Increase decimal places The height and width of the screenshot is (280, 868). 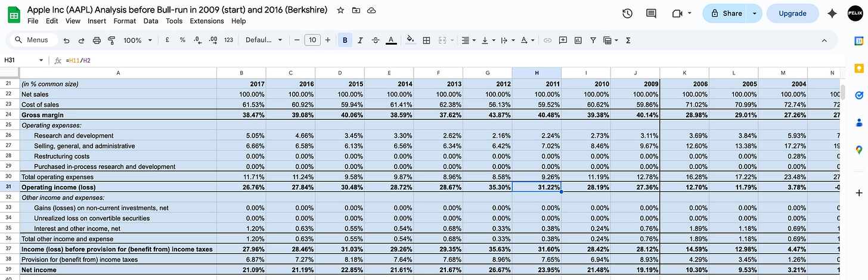click(x=213, y=40)
